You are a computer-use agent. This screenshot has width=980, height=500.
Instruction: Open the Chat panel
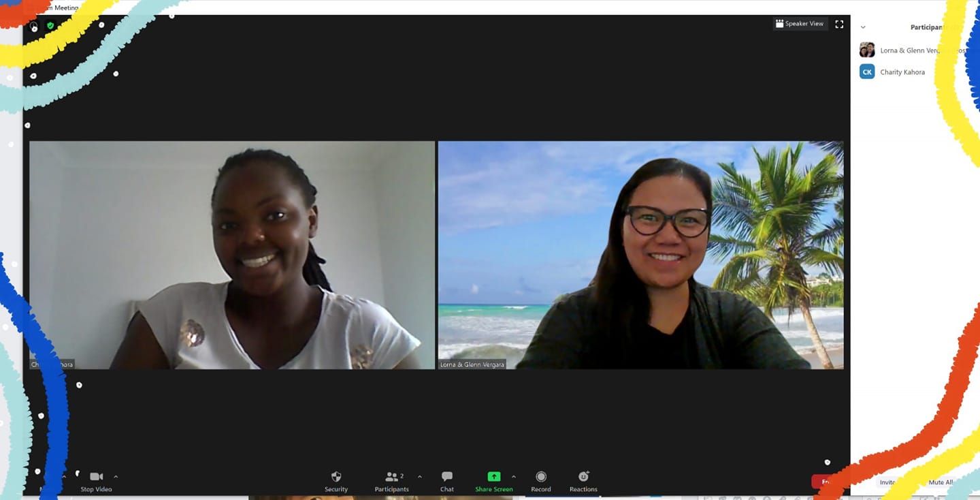point(446,478)
